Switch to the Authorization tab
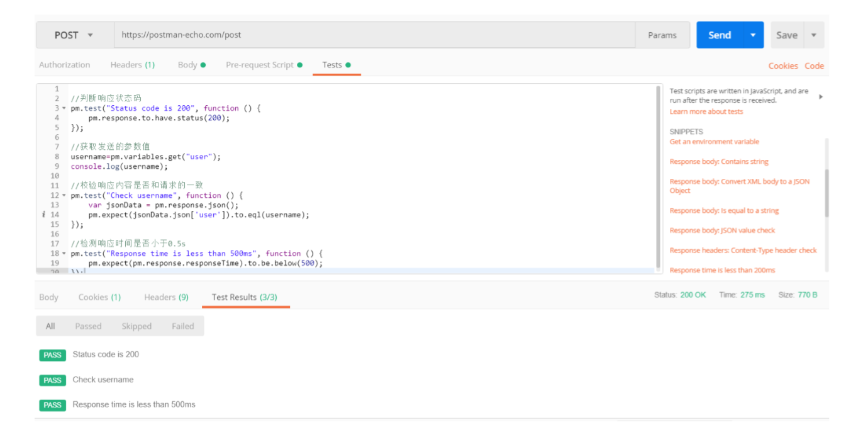This screenshot has width=868, height=437. click(64, 65)
